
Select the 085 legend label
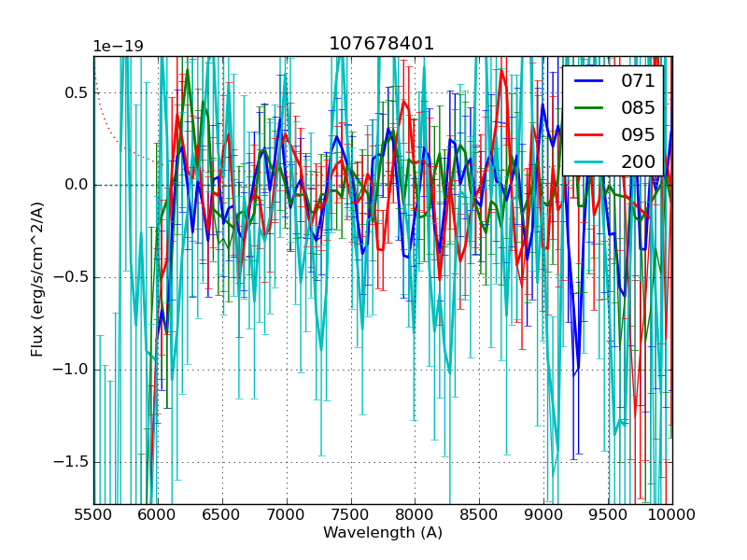638,107
